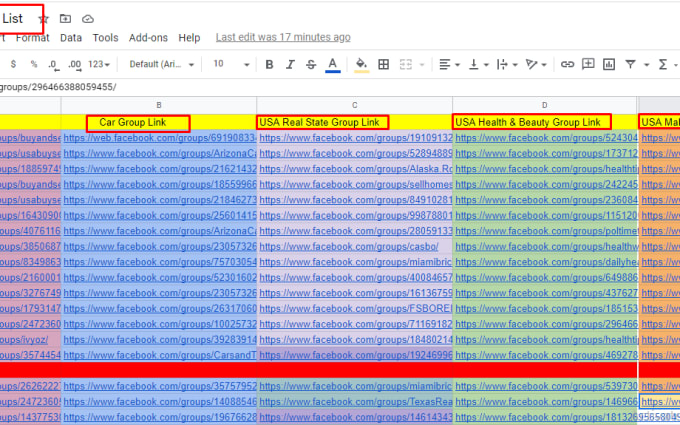
Task: Open the groups/19676628 link
Action: 160,418
